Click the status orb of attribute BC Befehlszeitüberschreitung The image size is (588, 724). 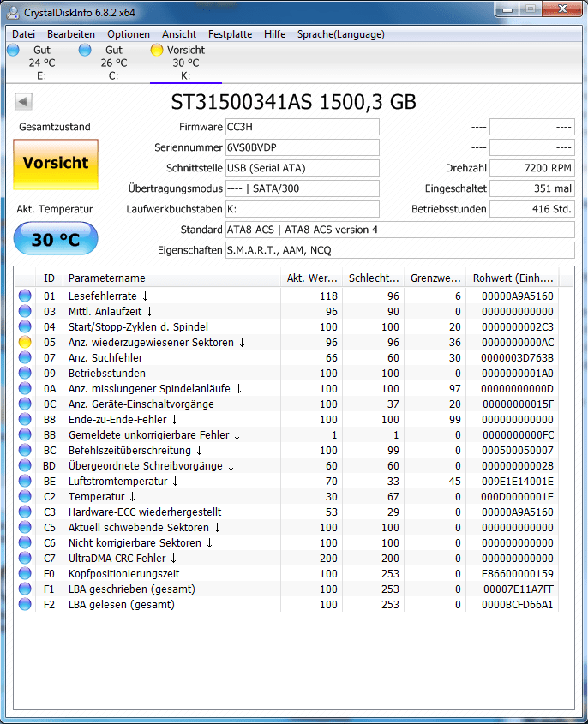(25, 450)
